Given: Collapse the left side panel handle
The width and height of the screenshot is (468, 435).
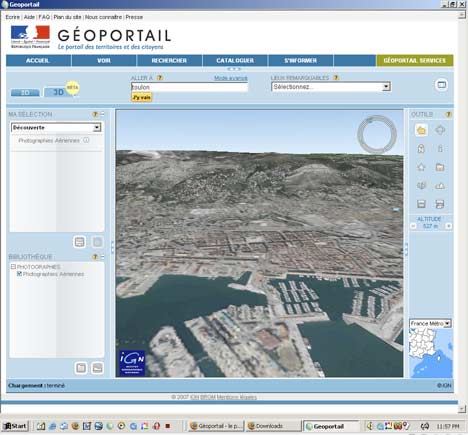Looking at the screenshot, I should click(112, 247).
